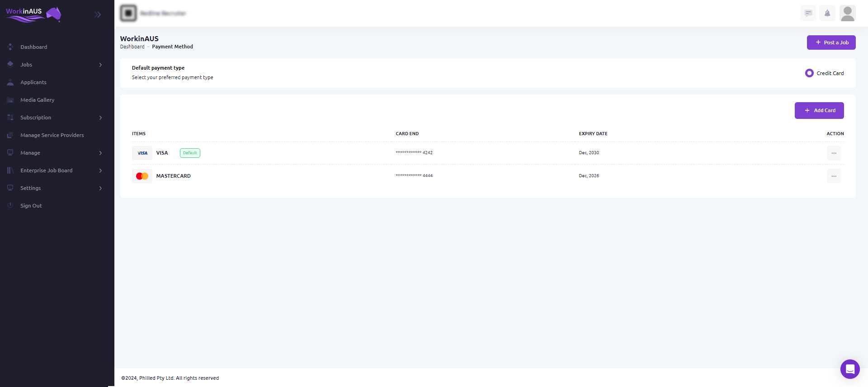
Task: Open Media Gallery from the sidebar
Action: [38, 100]
